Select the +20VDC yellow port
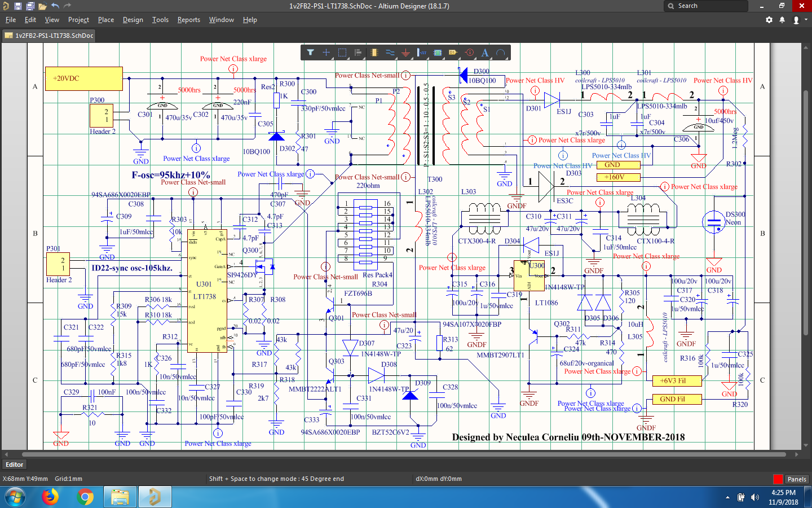Image resolution: width=812 pixels, height=508 pixels. coord(83,78)
